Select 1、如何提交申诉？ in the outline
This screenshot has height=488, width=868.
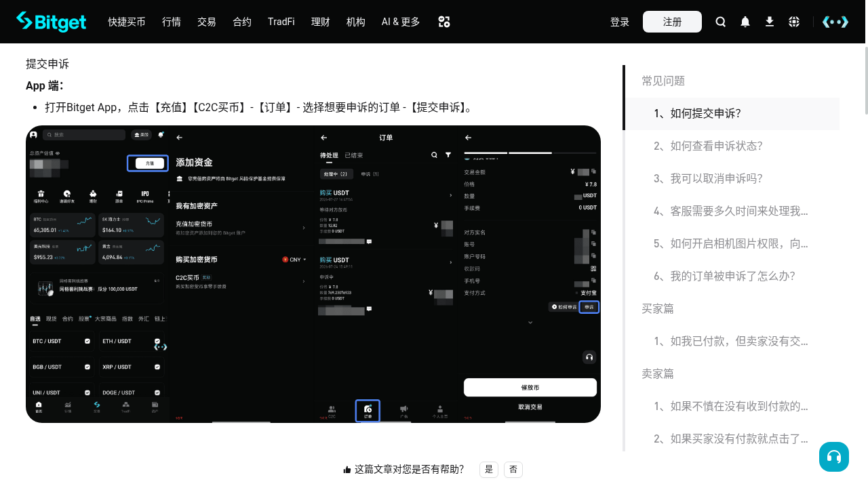click(x=732, y=114)
